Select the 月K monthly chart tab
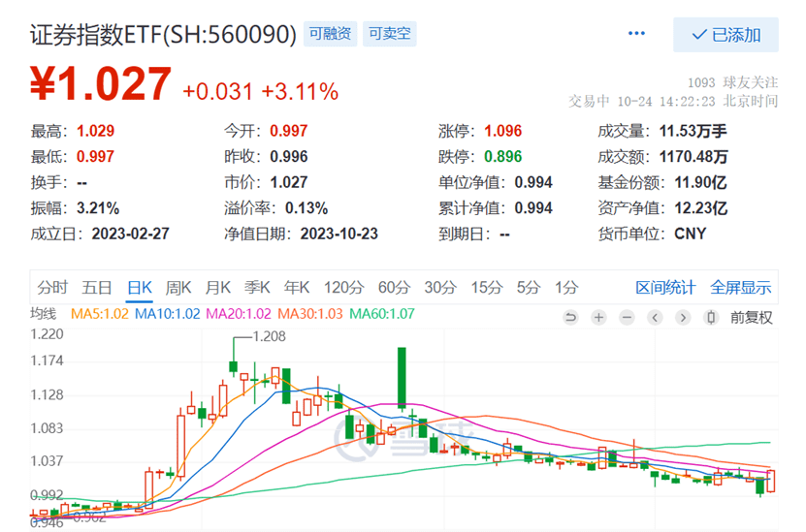 click(x=217, y=287)
